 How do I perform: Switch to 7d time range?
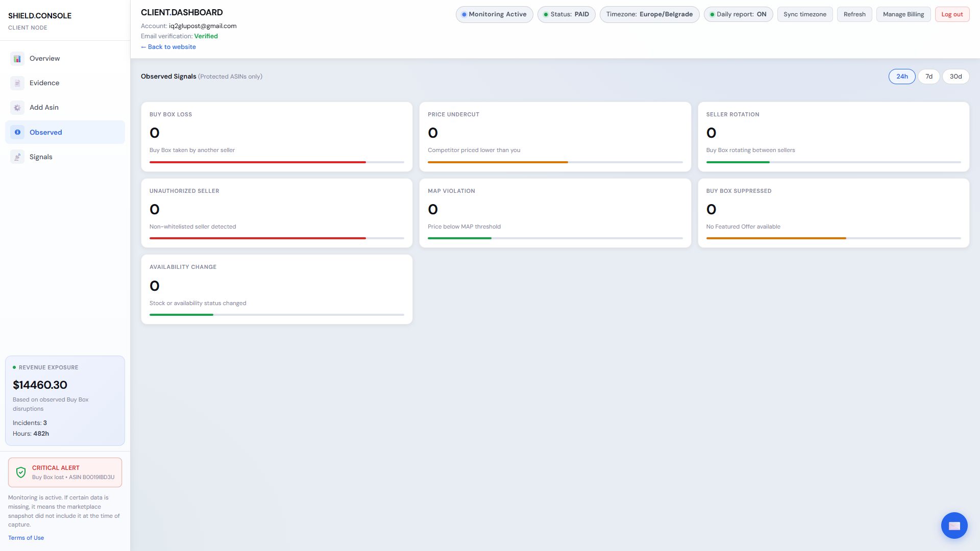coord(928,77)
